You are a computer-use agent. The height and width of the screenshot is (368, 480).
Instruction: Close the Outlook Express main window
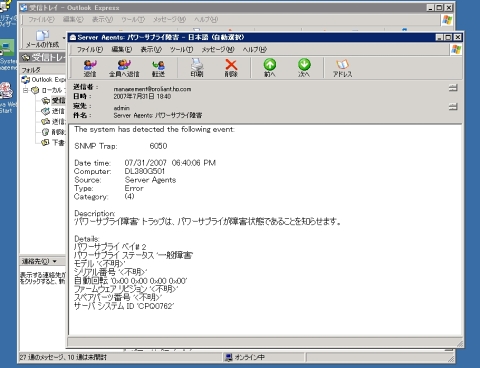click(x=449, y=8)
